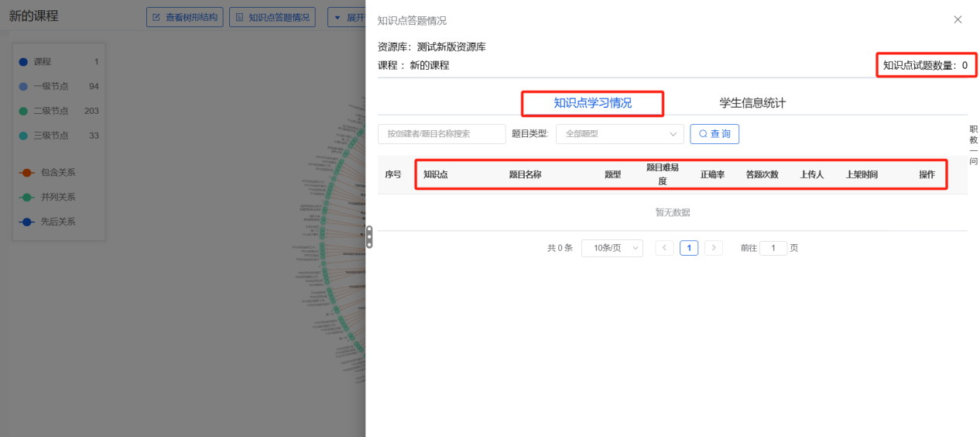Click the 资源库: 测试新版资源库 text
980x437 pixels.
(x=432, y=47)
